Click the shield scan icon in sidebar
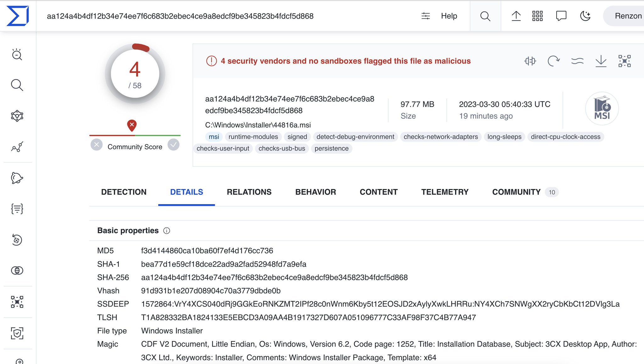 pyautogui.click(x=17, y=333)
